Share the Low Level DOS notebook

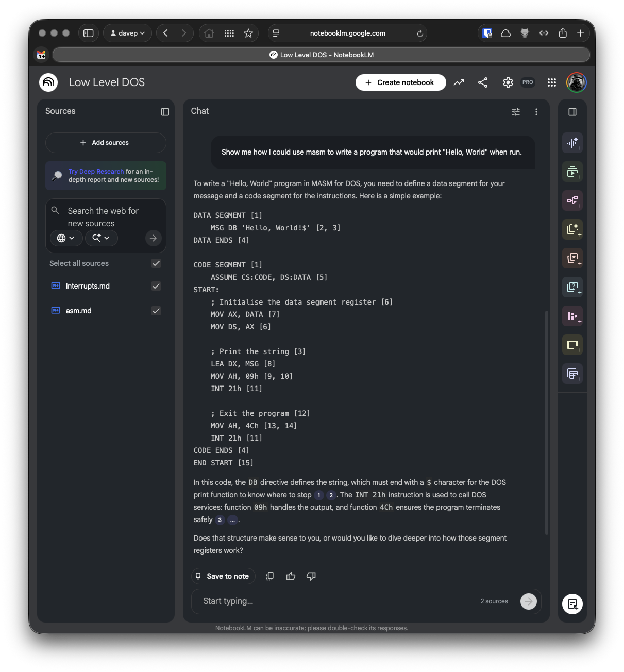click(483, 82)
